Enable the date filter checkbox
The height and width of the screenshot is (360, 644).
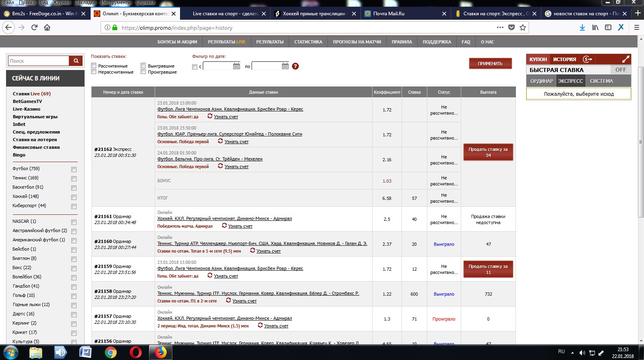(x=195, y=67)
